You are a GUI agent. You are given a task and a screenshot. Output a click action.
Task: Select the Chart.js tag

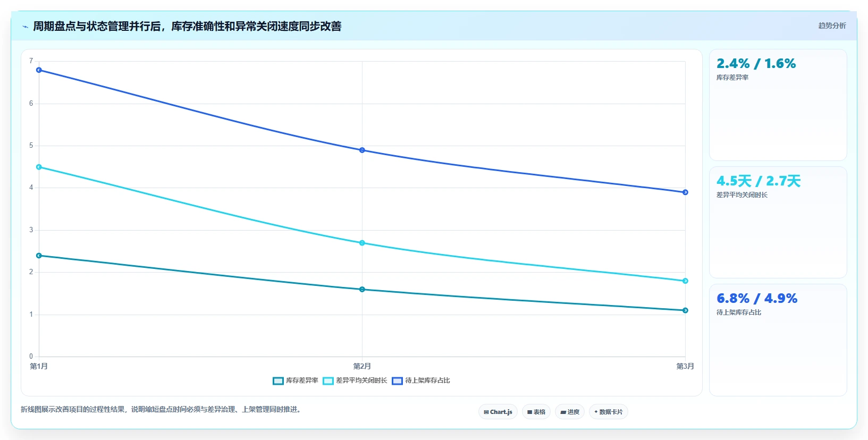pyautogui.click(x=498, y=412)
